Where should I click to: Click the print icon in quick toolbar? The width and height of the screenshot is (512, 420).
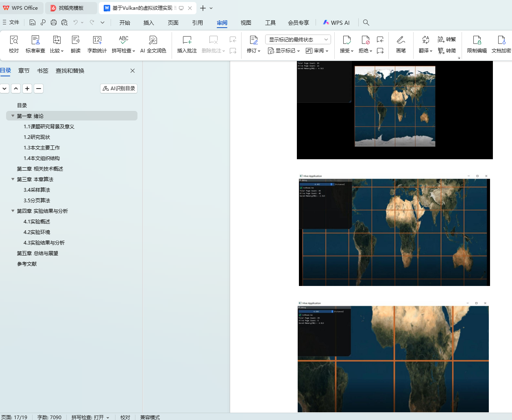click(54, 23)
